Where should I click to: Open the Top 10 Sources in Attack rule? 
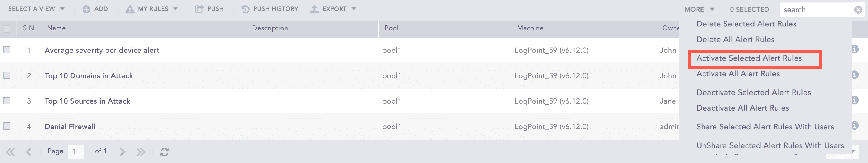pos(87,101)
